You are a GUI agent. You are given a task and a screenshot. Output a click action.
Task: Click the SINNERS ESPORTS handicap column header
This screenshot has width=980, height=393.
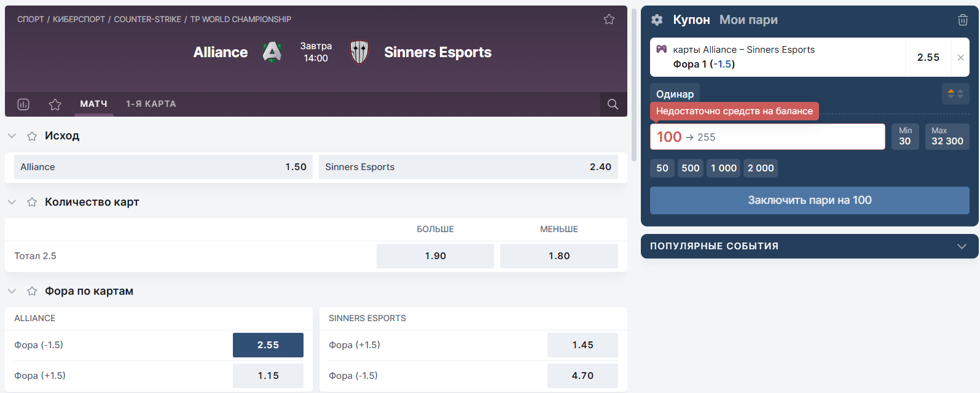click(x=367, y=318)
